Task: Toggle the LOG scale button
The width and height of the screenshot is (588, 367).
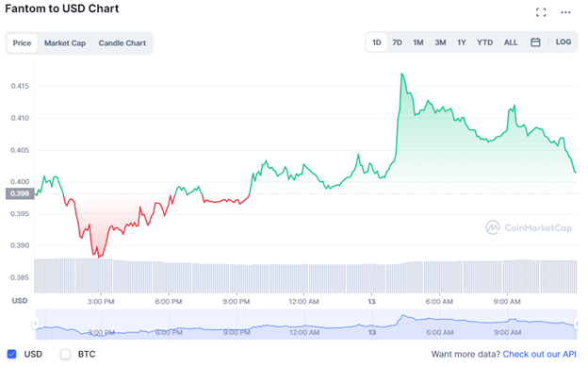Action: 563,42
